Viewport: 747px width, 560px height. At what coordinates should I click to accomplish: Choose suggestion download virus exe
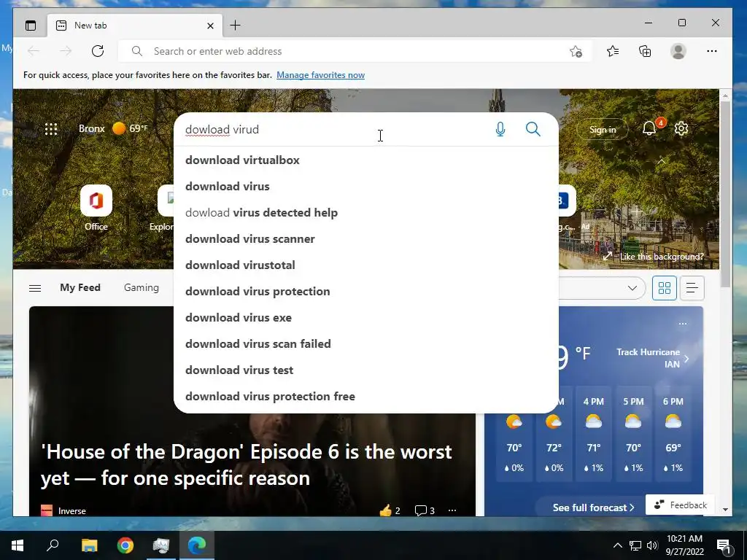[366, 317]
